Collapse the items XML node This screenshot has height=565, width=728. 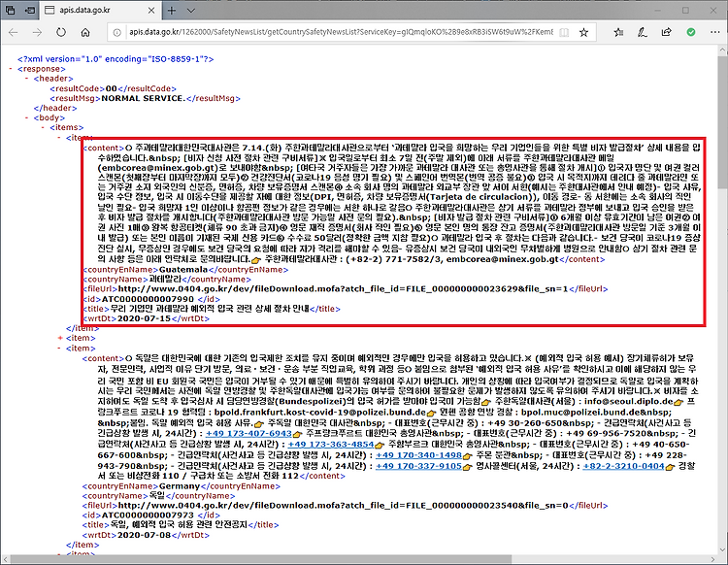pyautogui.click(x=43, y=127)
